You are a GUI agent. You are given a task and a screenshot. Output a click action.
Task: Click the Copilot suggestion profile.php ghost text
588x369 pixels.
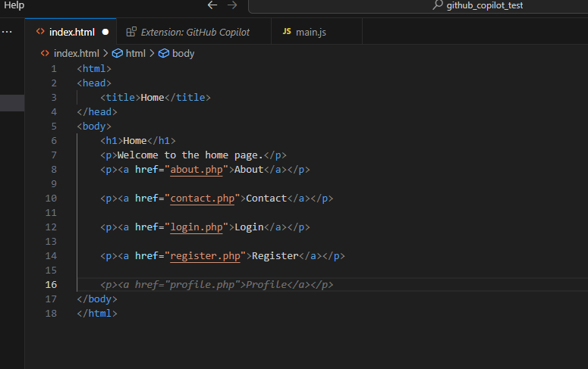(x=217, y=285)
